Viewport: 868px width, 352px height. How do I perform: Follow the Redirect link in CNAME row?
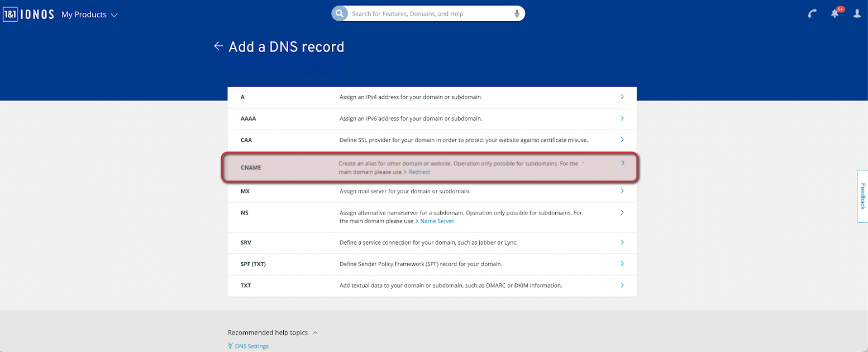tap(419, 172)
